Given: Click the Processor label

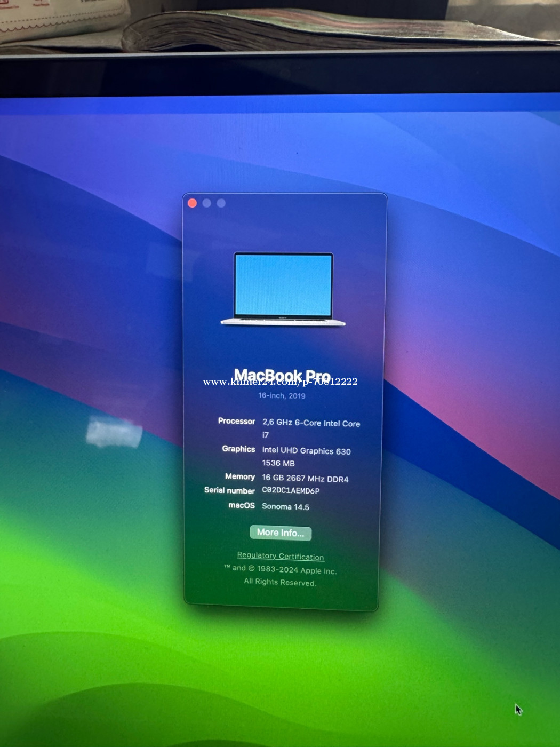Looking at the screenshot, I should (237, 421).
